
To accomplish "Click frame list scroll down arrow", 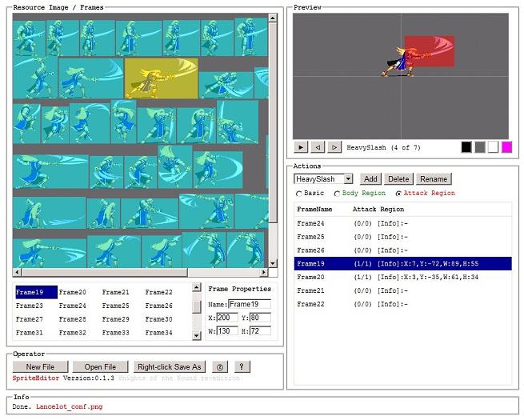I will point(197,335).
